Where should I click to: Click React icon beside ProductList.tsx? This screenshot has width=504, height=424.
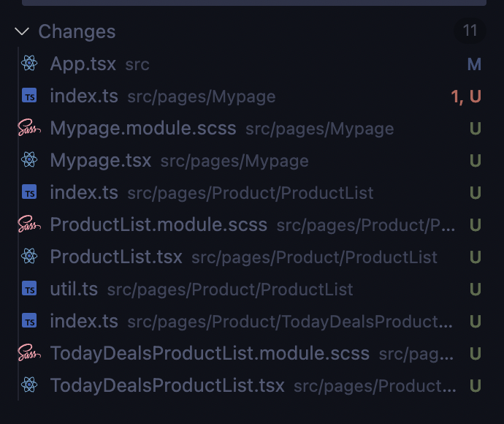[29, 257]
